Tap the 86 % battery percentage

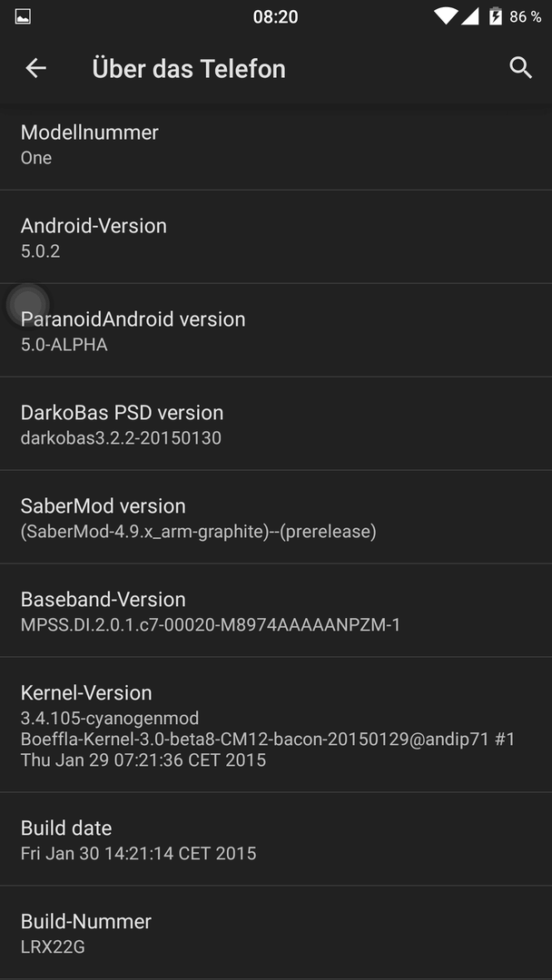pos(525,17)
